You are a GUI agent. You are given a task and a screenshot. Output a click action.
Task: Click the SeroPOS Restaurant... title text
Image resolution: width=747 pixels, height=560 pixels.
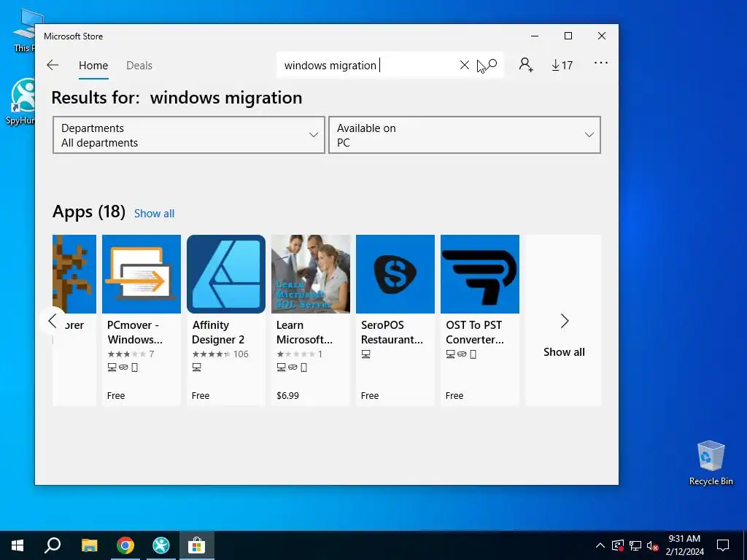392,332
